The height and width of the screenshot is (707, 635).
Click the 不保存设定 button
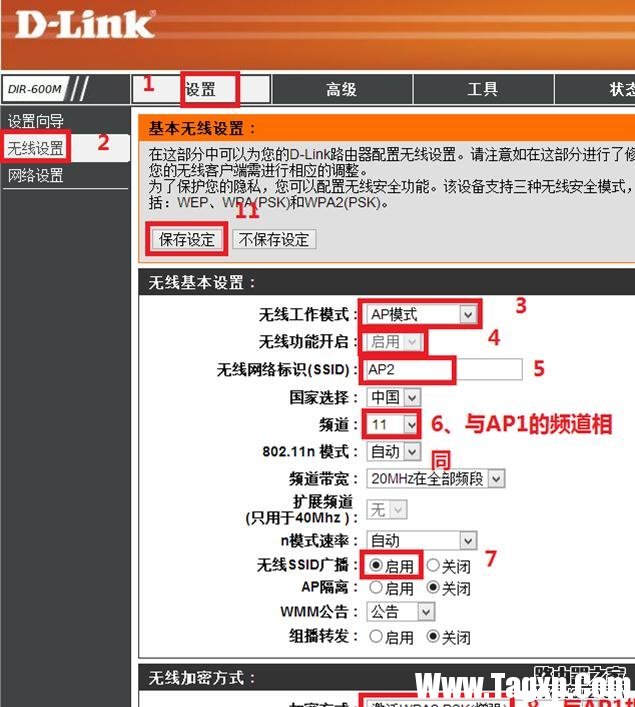pyautogui.click(x=274, y=239)
